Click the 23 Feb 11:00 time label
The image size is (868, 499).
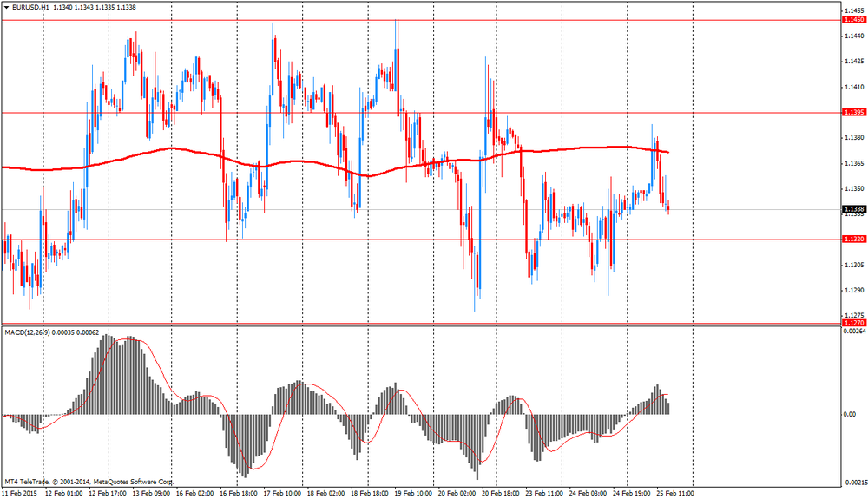pos(544,494)
